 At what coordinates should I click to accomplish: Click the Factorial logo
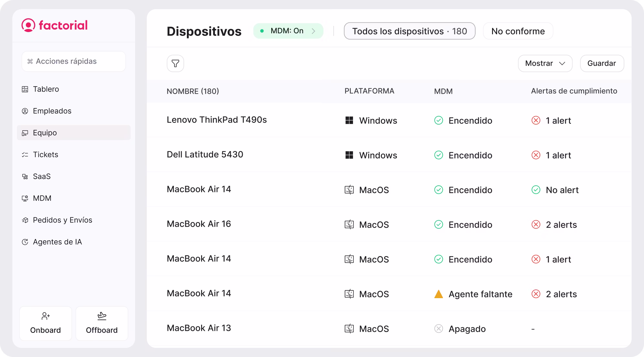click(x=54, y=25)
